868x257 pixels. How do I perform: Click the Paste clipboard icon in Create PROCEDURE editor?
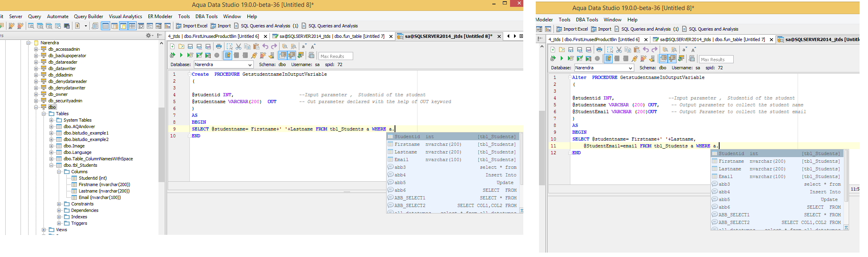click(256, 46)
